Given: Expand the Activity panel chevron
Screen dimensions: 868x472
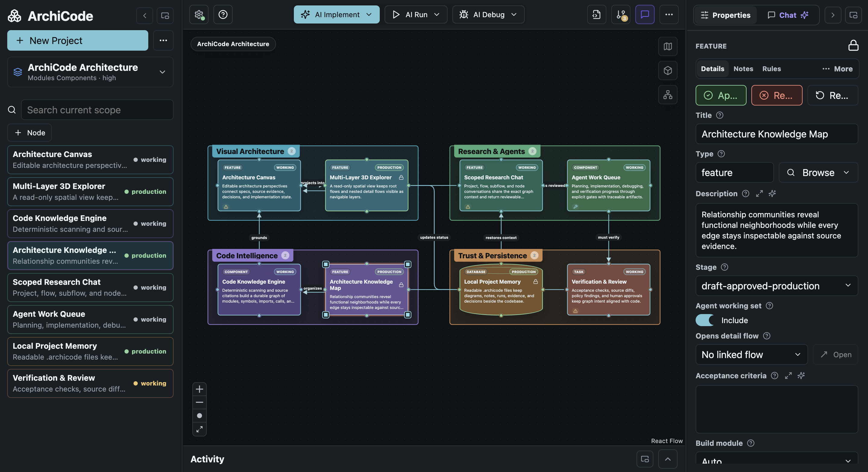Looking at the screenshot, I should click(668, 459).
